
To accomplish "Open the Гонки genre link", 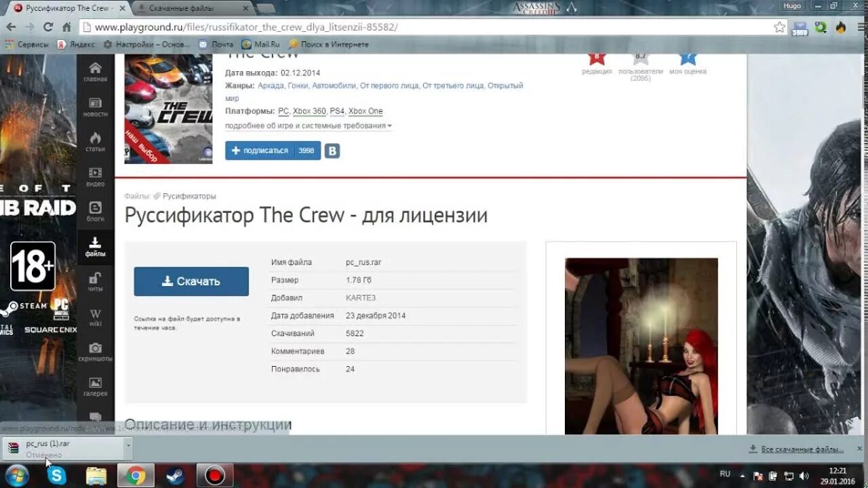I will click(298, 85).
